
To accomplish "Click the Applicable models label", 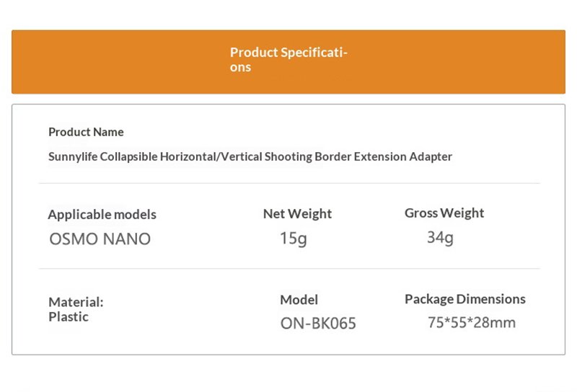I will click(x=102, y=214).
